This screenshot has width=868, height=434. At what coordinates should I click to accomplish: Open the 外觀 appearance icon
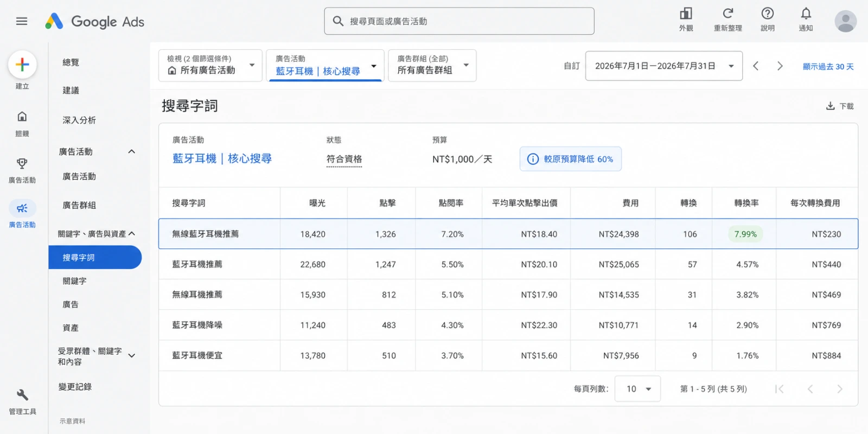coord(686,14)
